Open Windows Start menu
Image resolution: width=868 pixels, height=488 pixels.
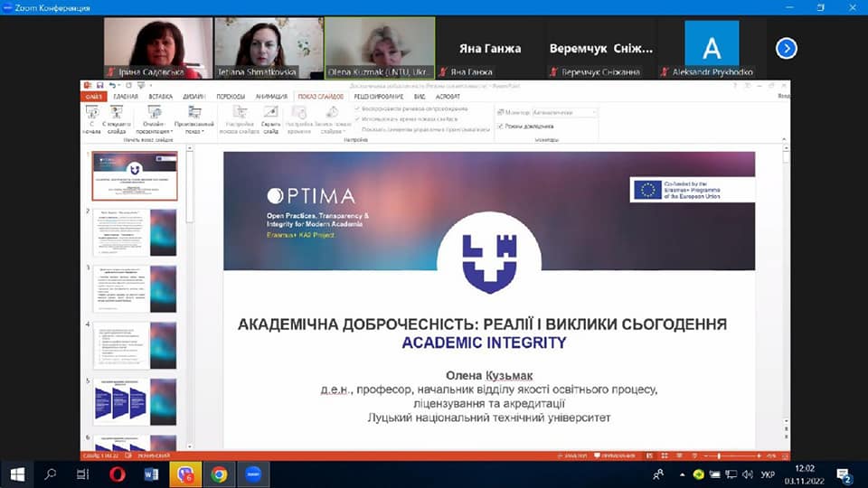coord(17,474)
